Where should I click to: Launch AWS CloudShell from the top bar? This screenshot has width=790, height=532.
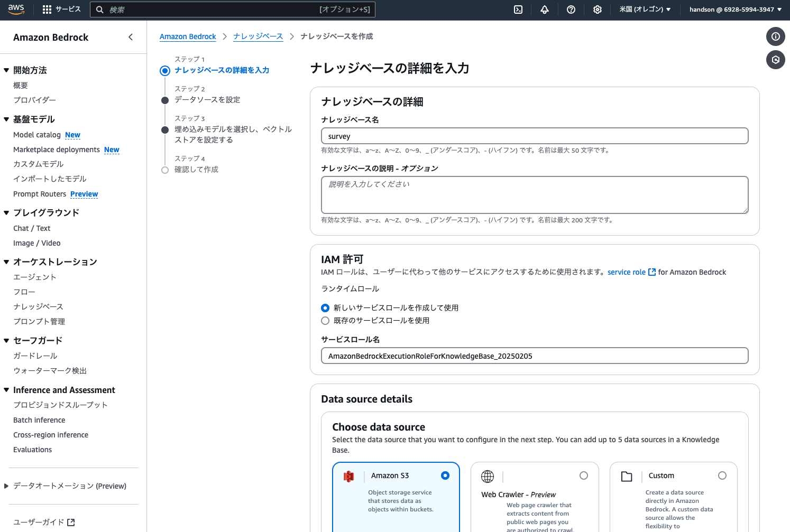click(x=518, y=9)
